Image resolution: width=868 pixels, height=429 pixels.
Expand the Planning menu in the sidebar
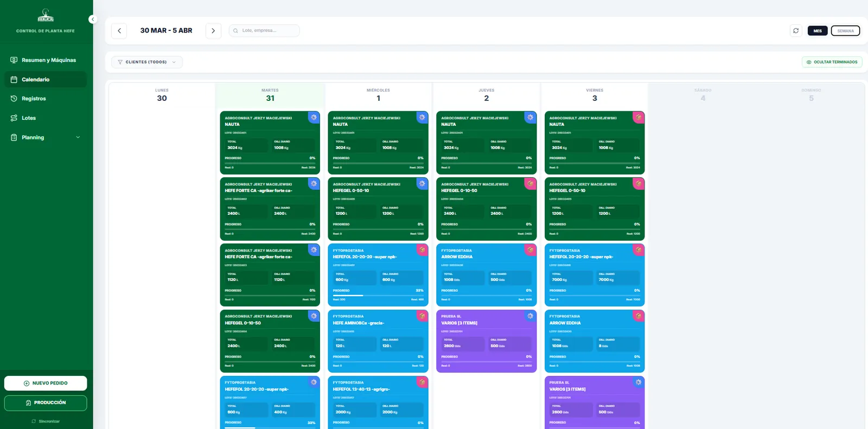(46, 137)
